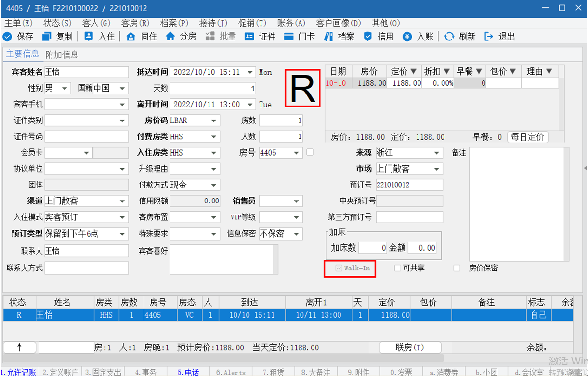Check the 房价保密 checkbox
The image size is (588, 376).
[x=457, y=268]
